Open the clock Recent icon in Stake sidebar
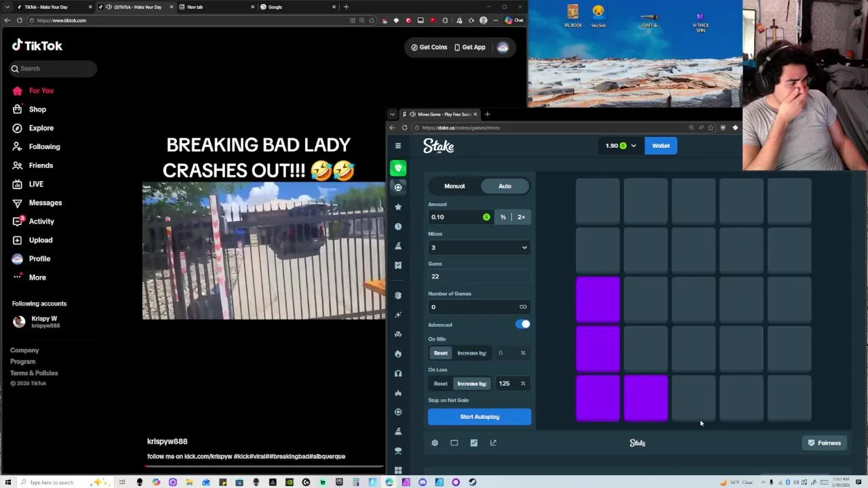 pos(398,226)
